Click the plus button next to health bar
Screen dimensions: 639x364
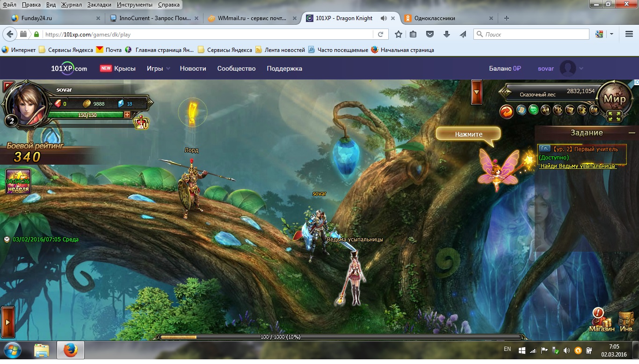click(x=127, y=115)
